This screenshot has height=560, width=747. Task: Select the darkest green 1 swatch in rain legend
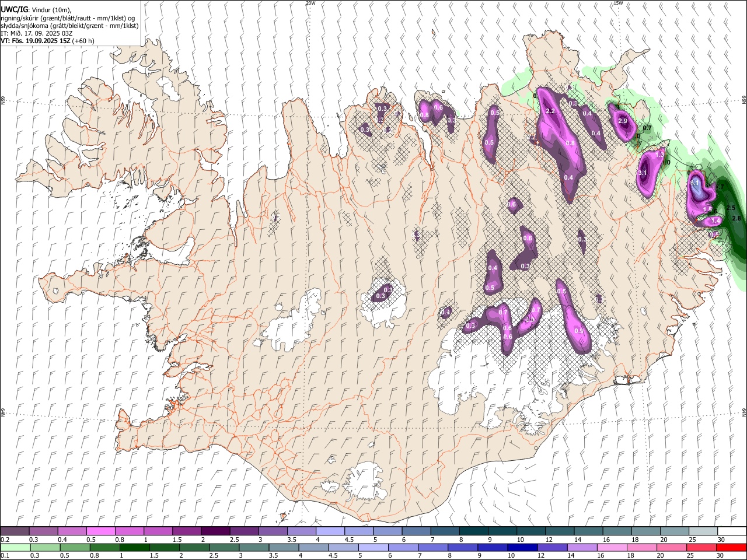pyautogui.click(x=134, y=547)
